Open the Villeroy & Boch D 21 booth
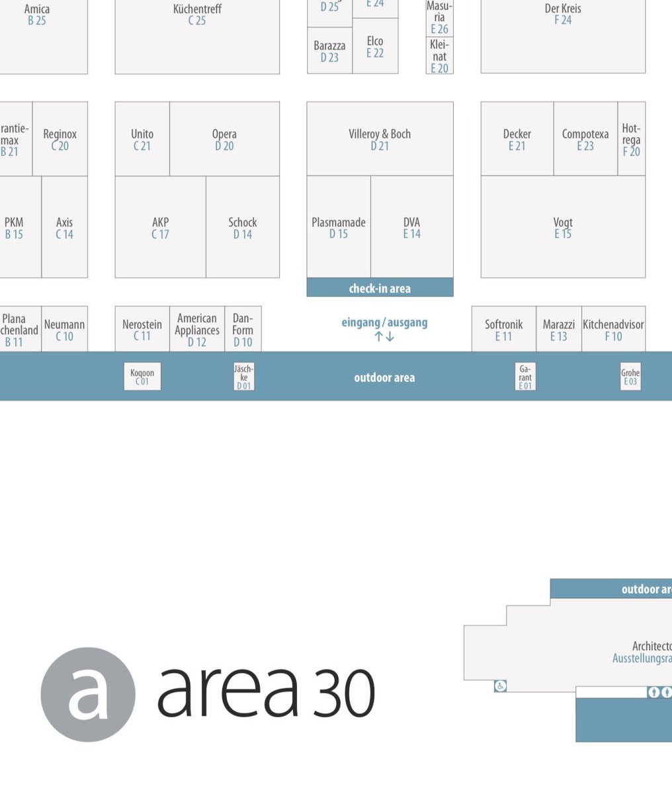672x794 pixels. [380, 139]
